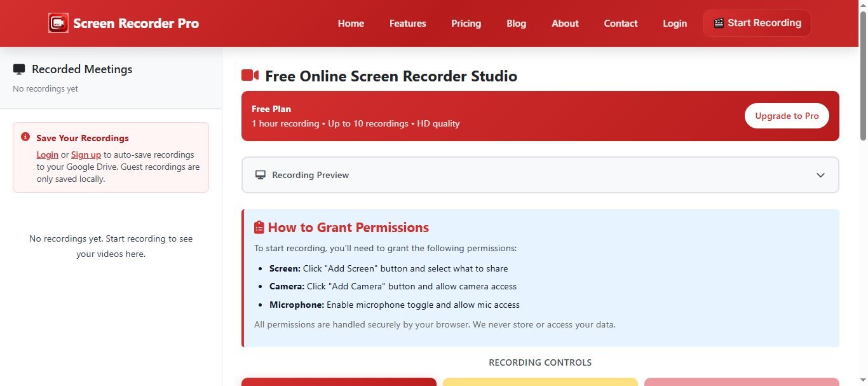
Task: Click the Save Your Recordings title
Action: pyautogui.click(x=83, y=138)
